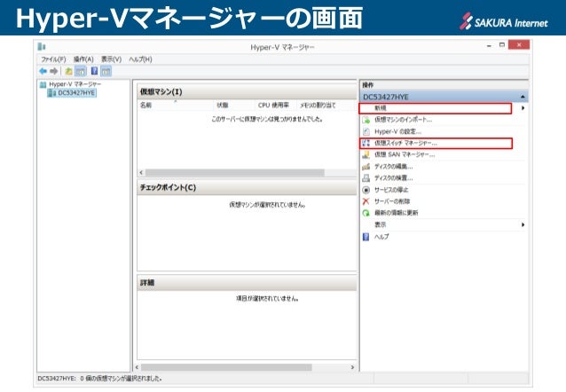Screen dimensions: 566x392
Task: Click the Hyper-V マネージャー tree root icon
Action: point(43,84)
